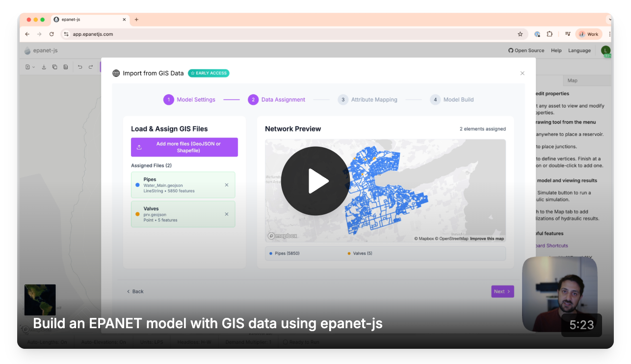Click the satellite basemap thumbnail
The image size is (631, 364).
click(x=40, y=300)
